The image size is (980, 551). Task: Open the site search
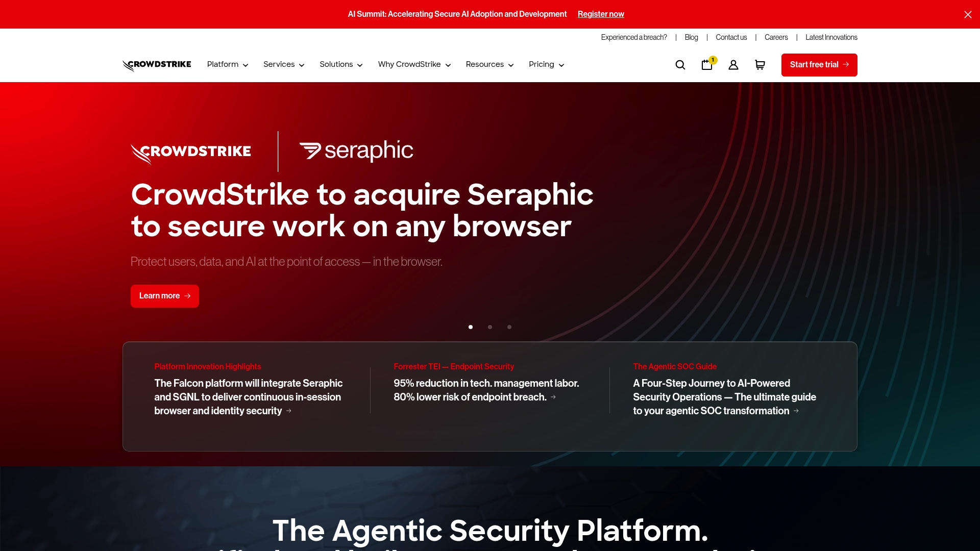click(680, 65)
